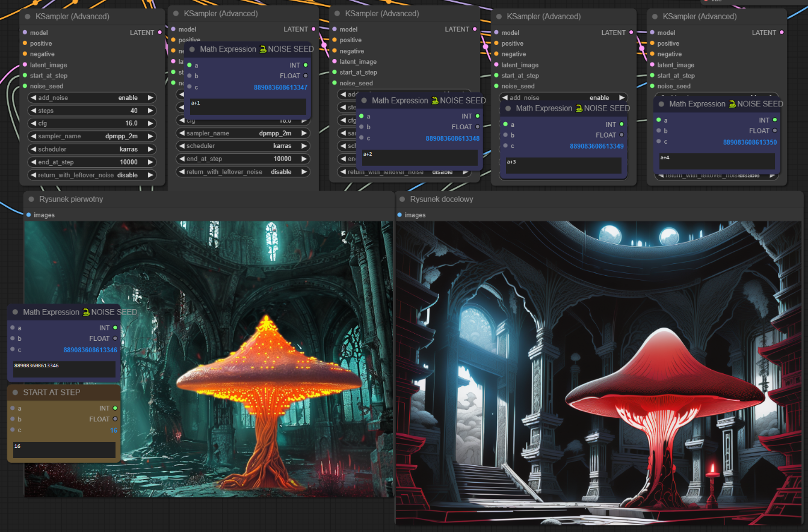808x532 pixels.
Task: Click the collapse dot of the leftmost KSampler node
Action: click(x=28, y=17)
